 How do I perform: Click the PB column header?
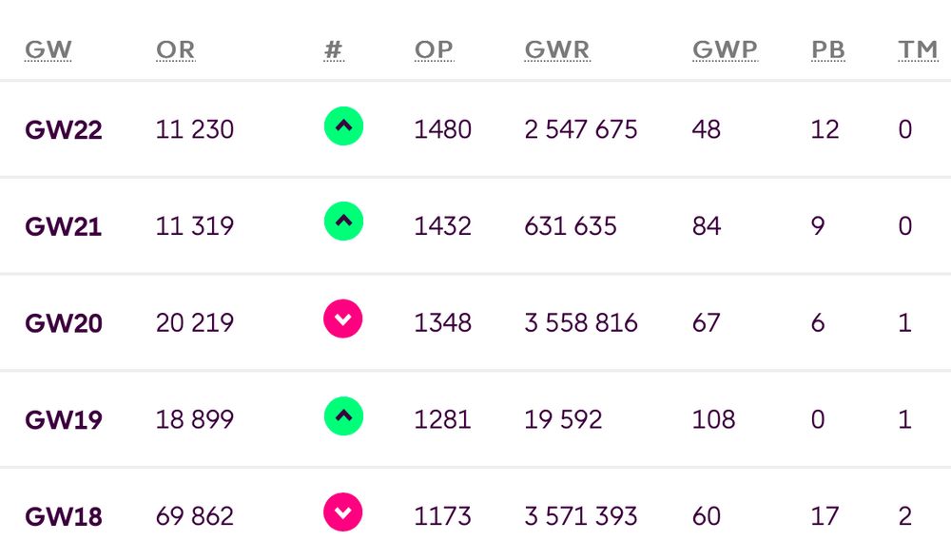tap(828, 49)
